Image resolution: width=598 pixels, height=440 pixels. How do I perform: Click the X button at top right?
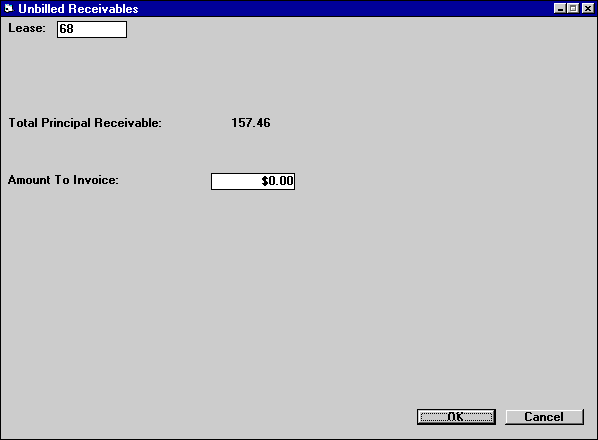(588, 8)
